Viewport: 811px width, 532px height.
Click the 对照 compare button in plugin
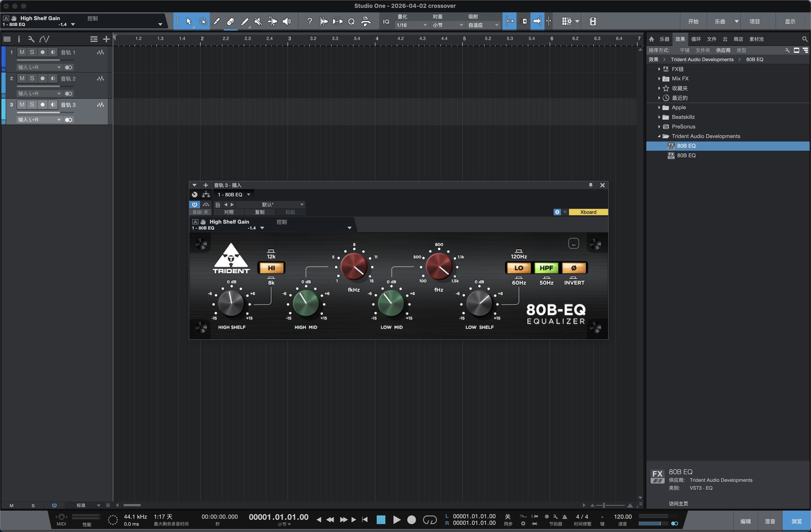click(229, 212)
